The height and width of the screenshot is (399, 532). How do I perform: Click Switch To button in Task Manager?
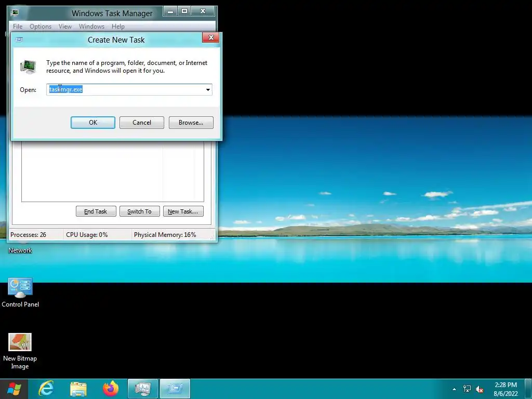point(139,211)
